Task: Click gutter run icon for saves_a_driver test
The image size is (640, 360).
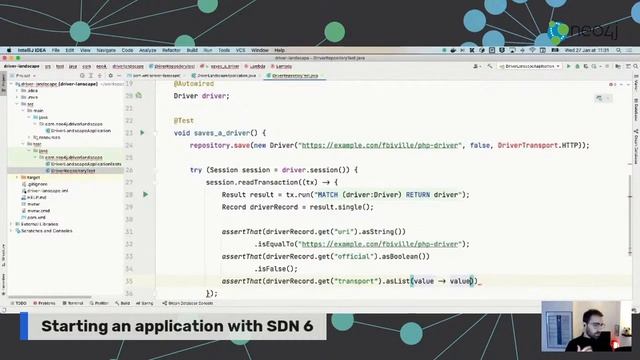Action: point(142,133)
